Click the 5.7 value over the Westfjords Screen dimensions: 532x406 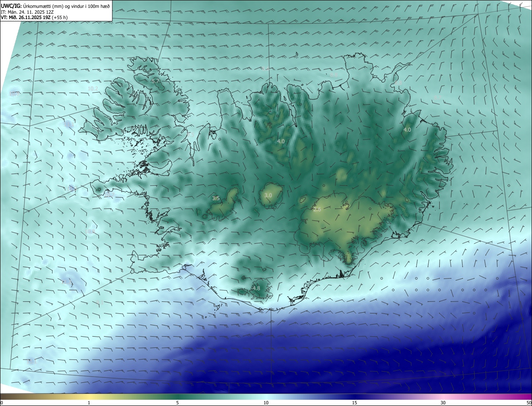tap(156, 81)
